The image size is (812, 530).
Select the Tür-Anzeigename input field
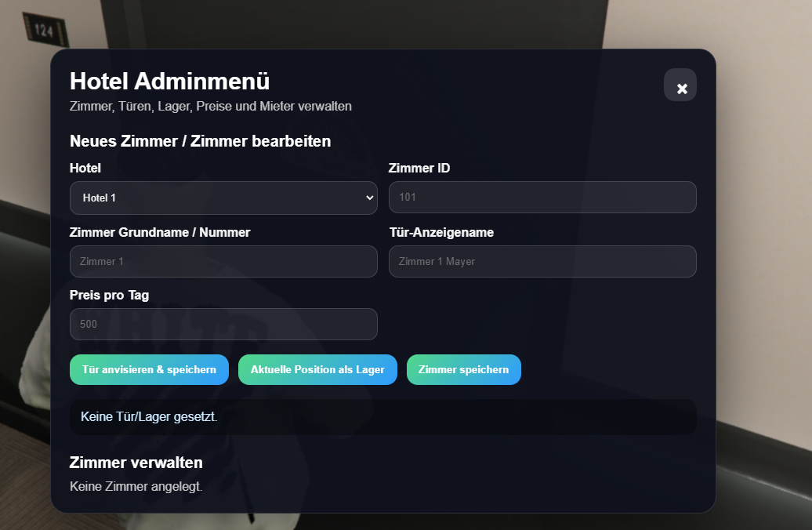point(542,262)
